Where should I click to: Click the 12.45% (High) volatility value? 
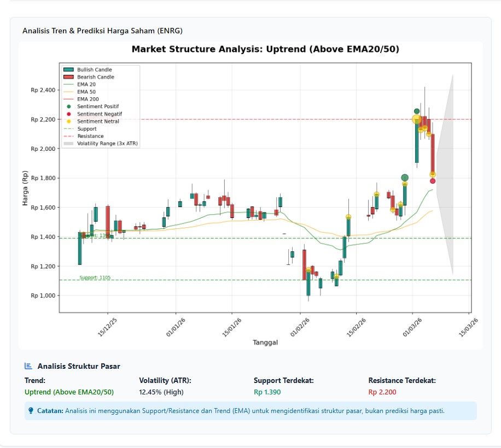pyautogui.click(x=161, y=392)
